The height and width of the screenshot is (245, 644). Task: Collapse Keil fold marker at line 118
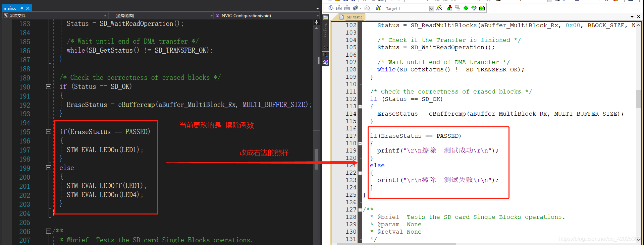tap(360, 143)
